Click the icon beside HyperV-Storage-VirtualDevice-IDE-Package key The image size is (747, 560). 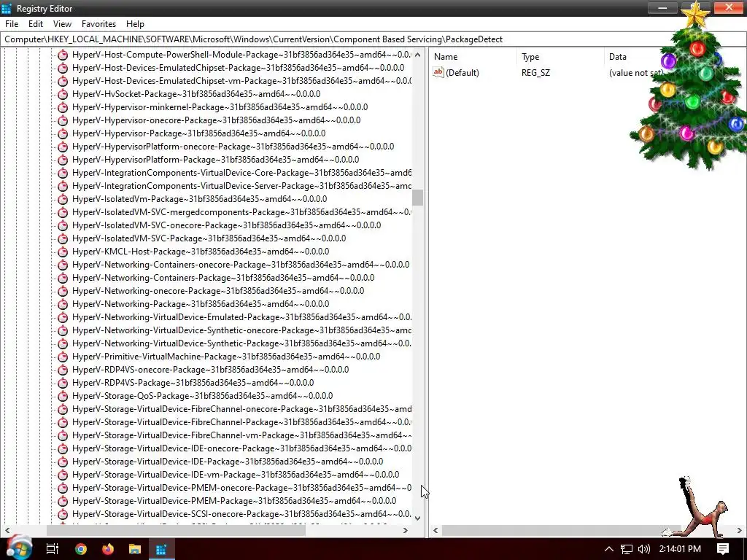point(63,462)
